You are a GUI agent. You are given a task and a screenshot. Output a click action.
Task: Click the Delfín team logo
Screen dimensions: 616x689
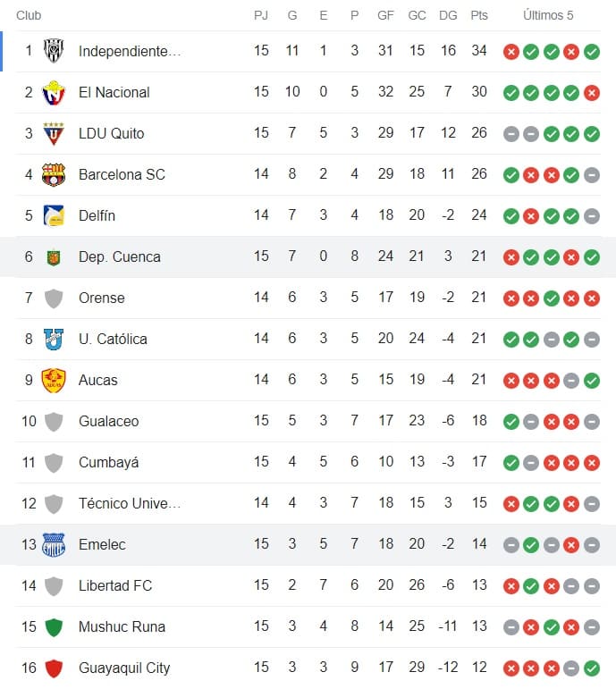[x=54, y=215]
